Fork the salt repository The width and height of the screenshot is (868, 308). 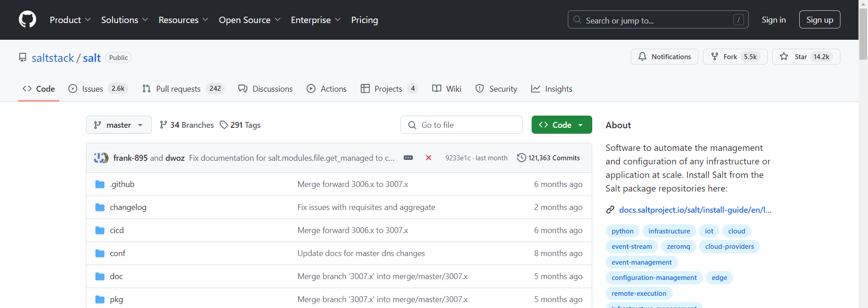click(735, 56)
